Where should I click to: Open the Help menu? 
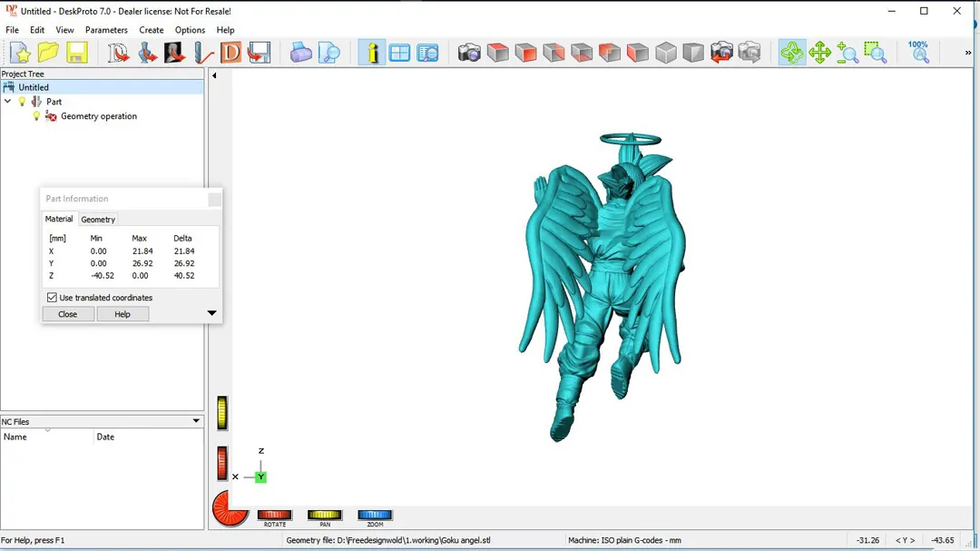pos(225,30)
